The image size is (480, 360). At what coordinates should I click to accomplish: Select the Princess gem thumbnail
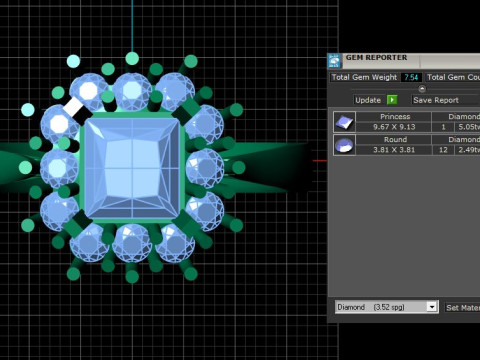[x=344, y=122]
